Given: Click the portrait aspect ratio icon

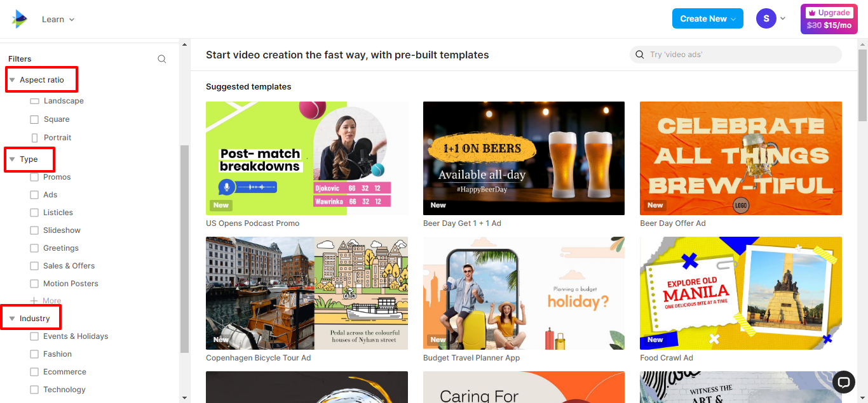Looking at the screenshot, I should [34, 138].
